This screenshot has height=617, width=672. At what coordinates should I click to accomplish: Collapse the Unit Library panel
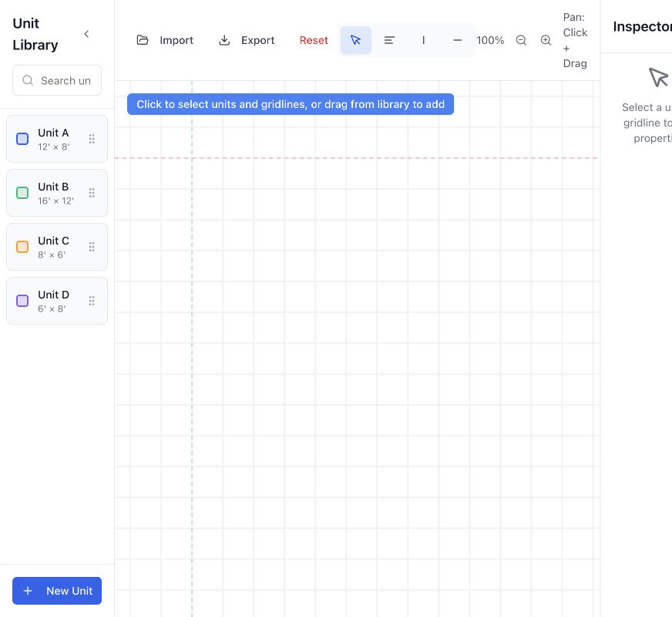click(x=86, y=34)
